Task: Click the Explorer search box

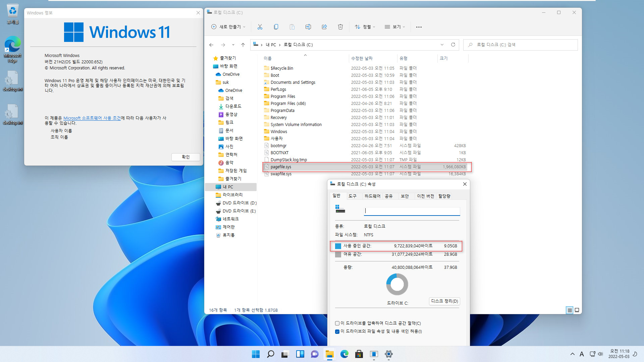Action: click(520, 45)
